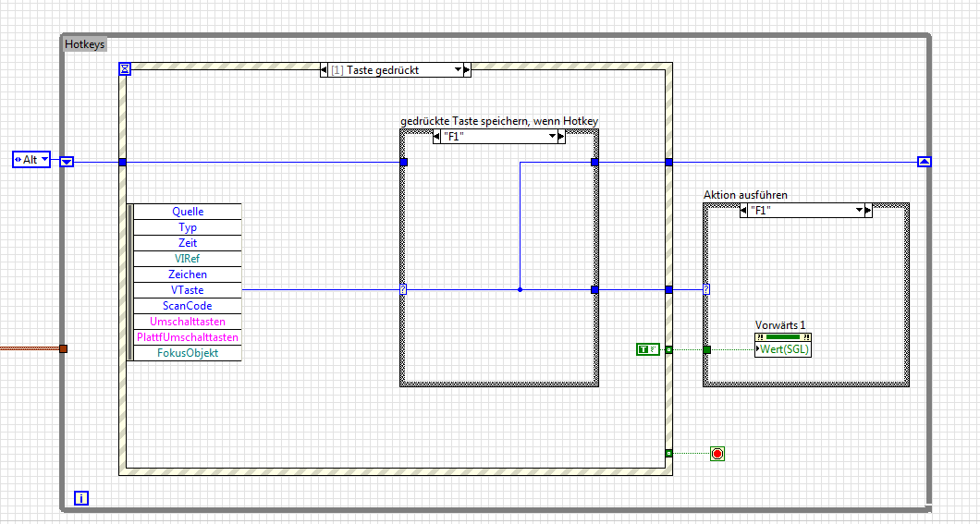
Task: Click the right shift register on the while loop
Action: tap(925, 162)
